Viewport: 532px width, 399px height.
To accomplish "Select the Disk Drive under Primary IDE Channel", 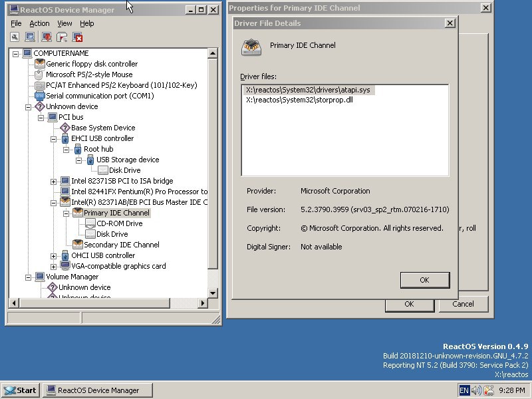I will tap(112, 234).
